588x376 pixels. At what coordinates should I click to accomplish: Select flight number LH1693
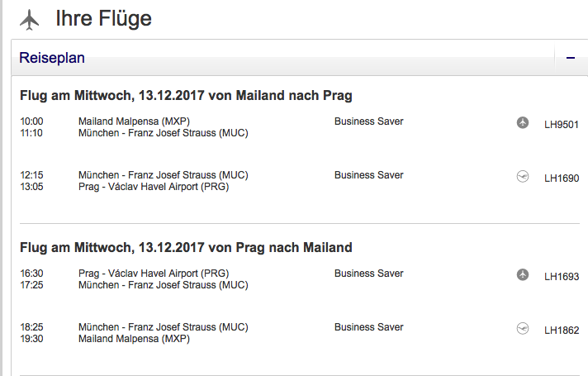tap(562, 277)
